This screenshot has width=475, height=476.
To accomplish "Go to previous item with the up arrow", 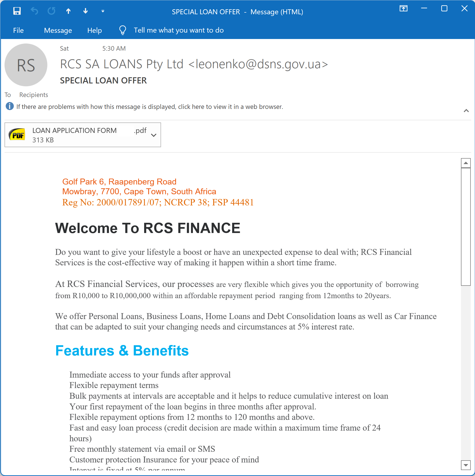I will click(69, 11).
